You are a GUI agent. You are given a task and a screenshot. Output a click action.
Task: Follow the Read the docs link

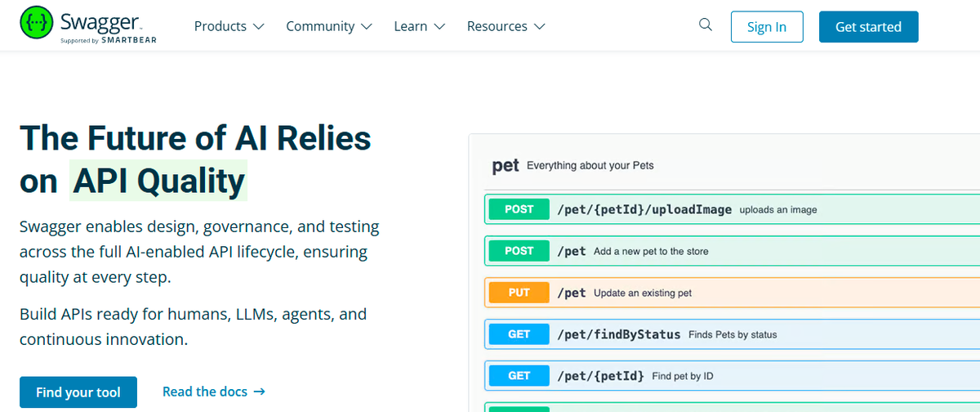pos(214,392)
